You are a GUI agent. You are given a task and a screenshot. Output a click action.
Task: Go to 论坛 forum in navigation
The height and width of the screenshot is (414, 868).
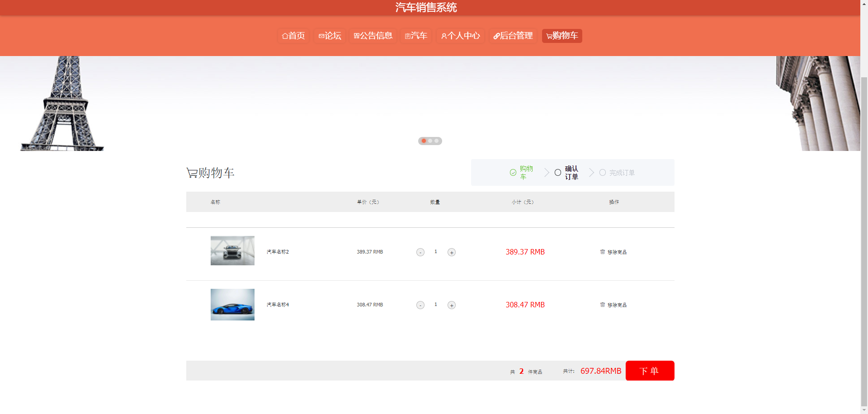click(330, 36)
